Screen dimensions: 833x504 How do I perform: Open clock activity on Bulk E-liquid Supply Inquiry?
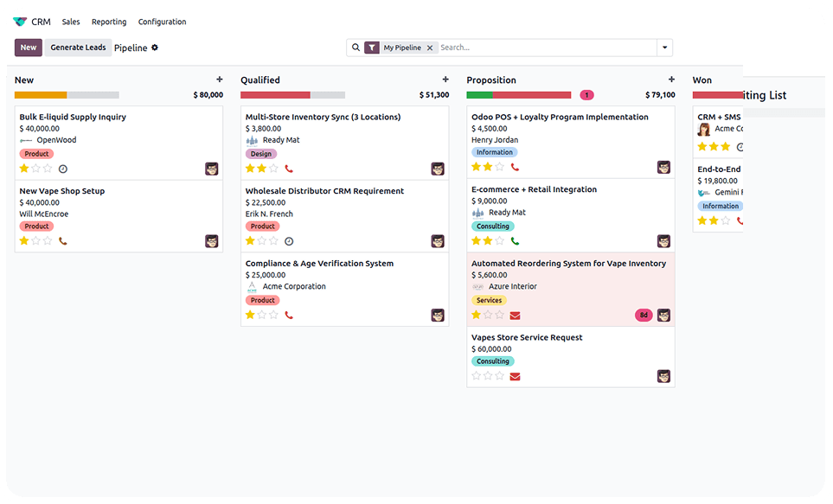click(x=62, y=169)
